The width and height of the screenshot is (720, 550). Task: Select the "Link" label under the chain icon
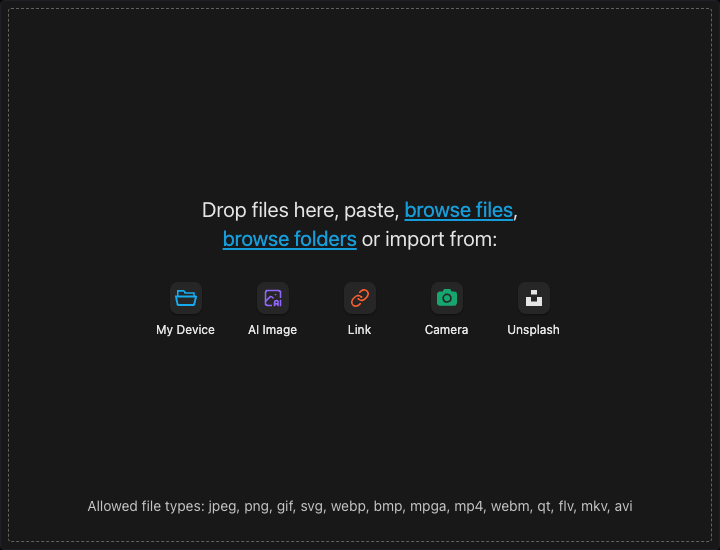pos(360,330)
